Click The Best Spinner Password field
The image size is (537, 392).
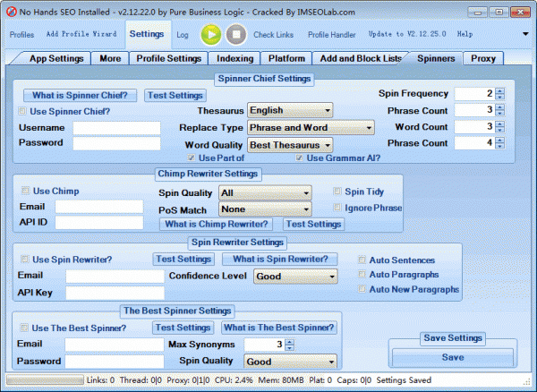pos(115,362)
